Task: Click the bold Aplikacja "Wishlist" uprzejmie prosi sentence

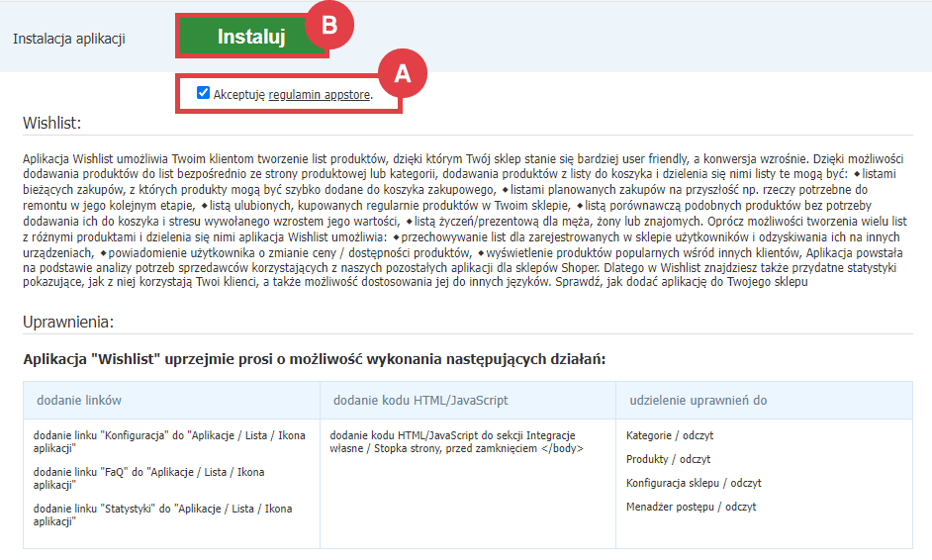Action: coord(314,358)
